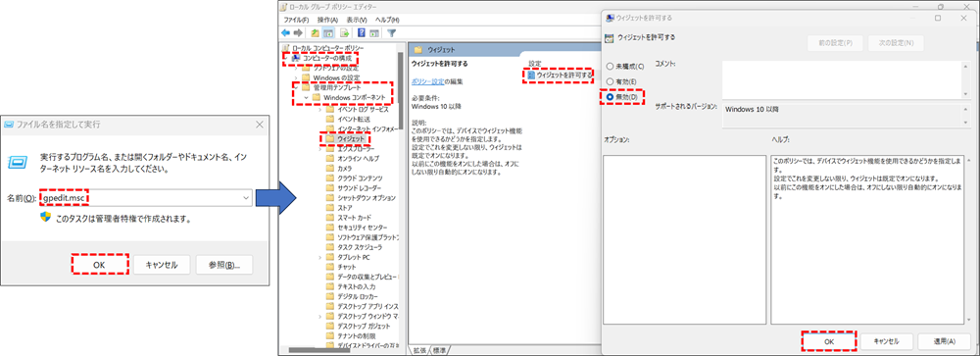Click キャンセル in the Run dialog
980x356 pixels.
pos(162,264)
